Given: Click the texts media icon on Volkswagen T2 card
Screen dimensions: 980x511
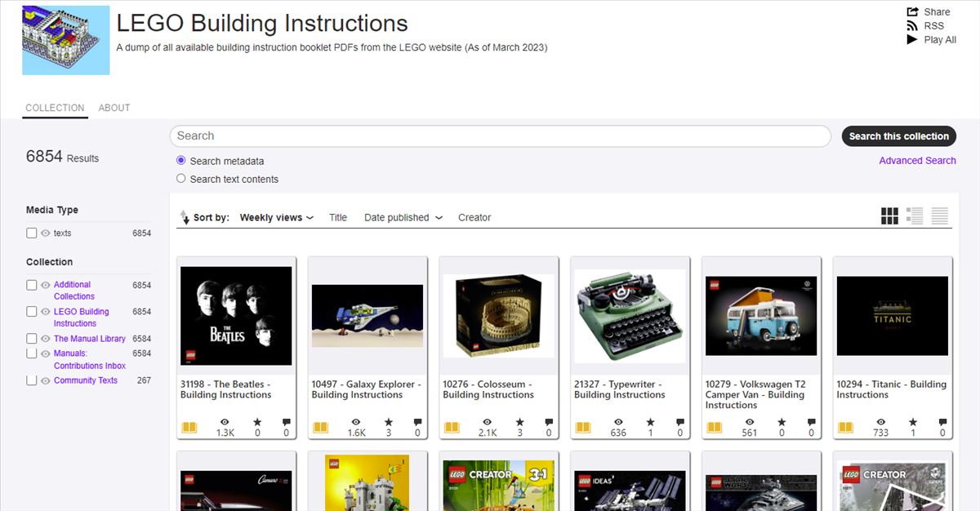Looking at the screenshot, I should (x=714, y=428).
